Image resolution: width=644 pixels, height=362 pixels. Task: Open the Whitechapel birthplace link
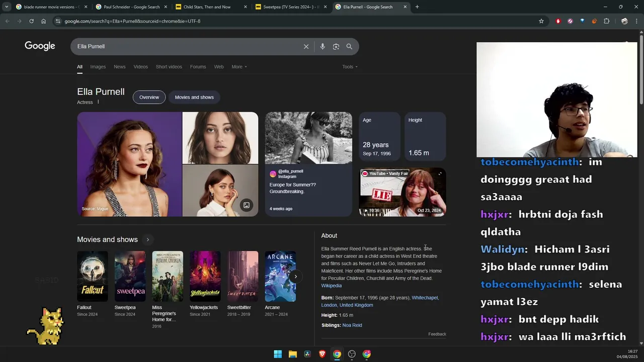coord(425,298)
